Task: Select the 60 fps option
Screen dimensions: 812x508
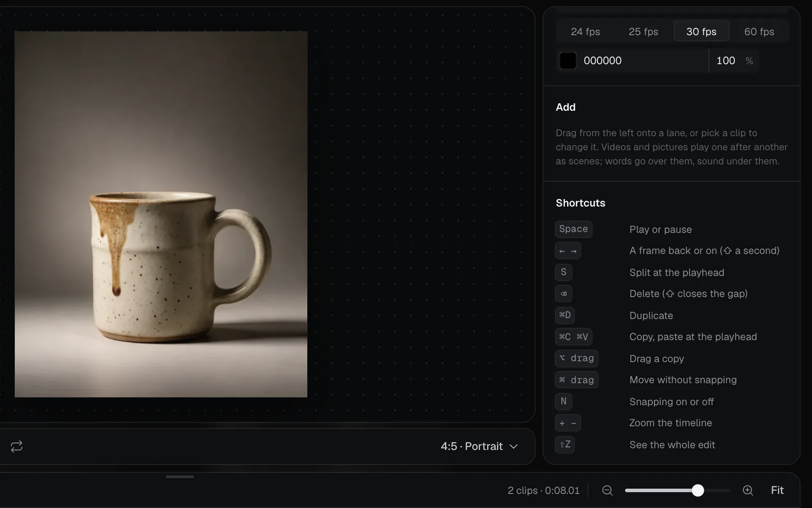Action: (759, 31)
